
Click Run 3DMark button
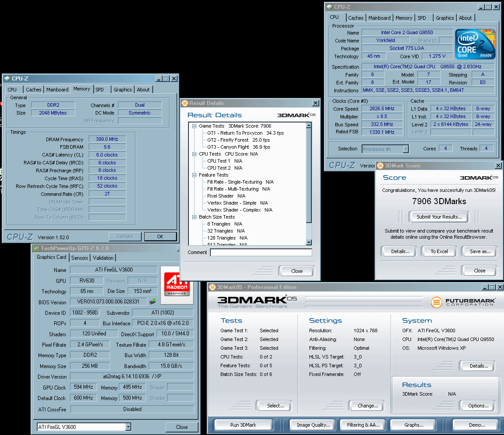[243, 425]
